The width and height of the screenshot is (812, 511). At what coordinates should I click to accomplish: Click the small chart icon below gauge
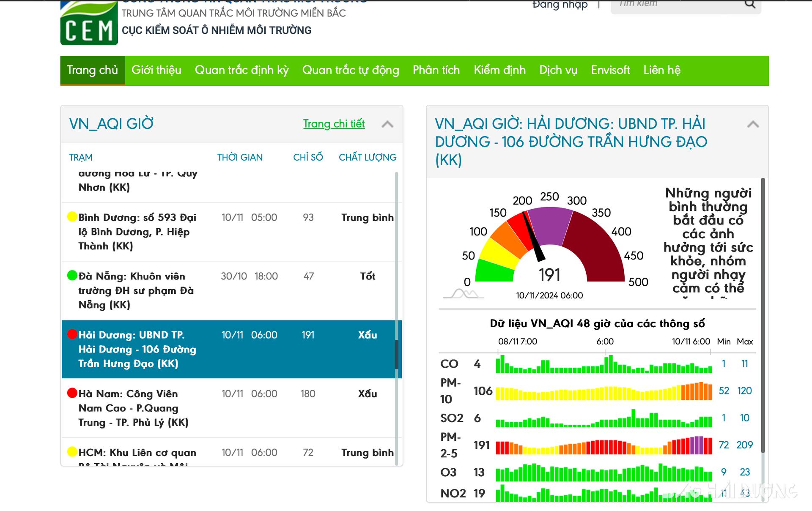point(464,294)
